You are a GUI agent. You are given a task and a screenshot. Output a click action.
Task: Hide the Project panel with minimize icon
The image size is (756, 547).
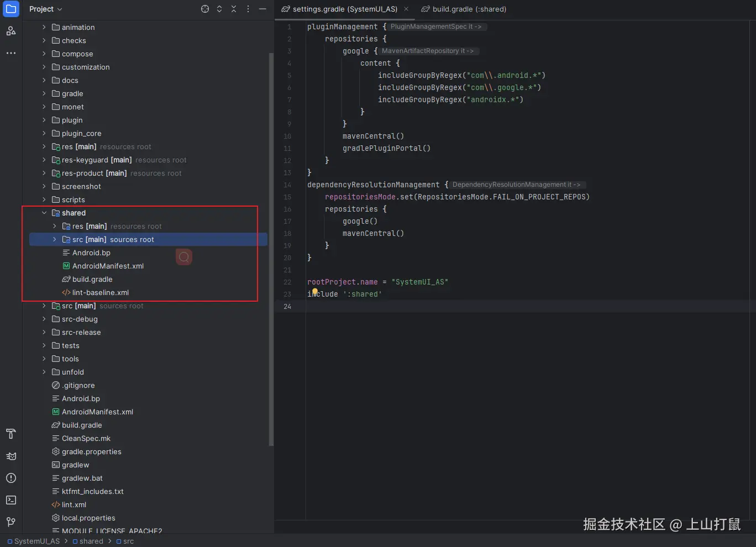(262, 9)
